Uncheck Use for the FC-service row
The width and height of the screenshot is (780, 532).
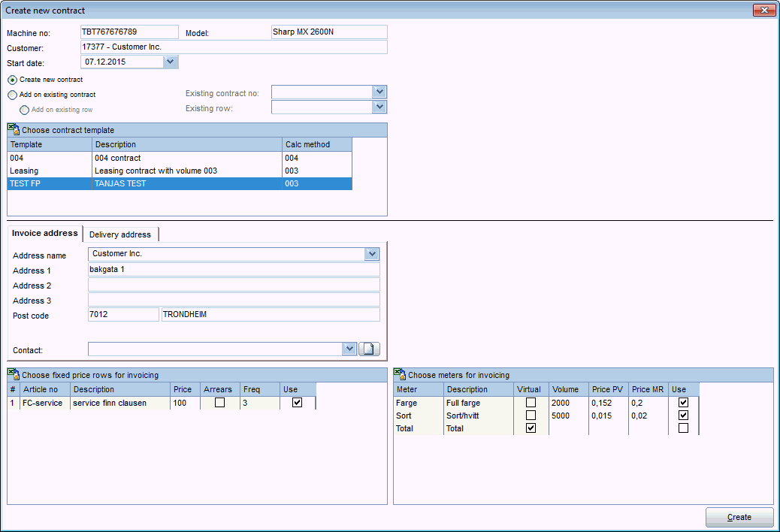click(298, 403)
